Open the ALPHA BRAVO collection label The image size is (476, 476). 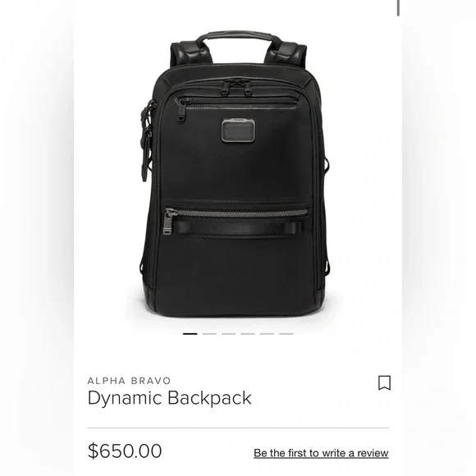(129, 380)
